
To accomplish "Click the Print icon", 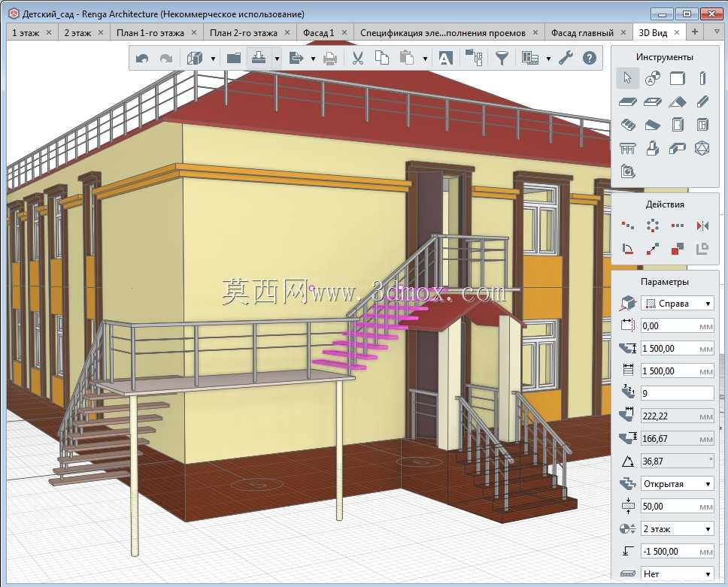I will click(x=330, y=59).
